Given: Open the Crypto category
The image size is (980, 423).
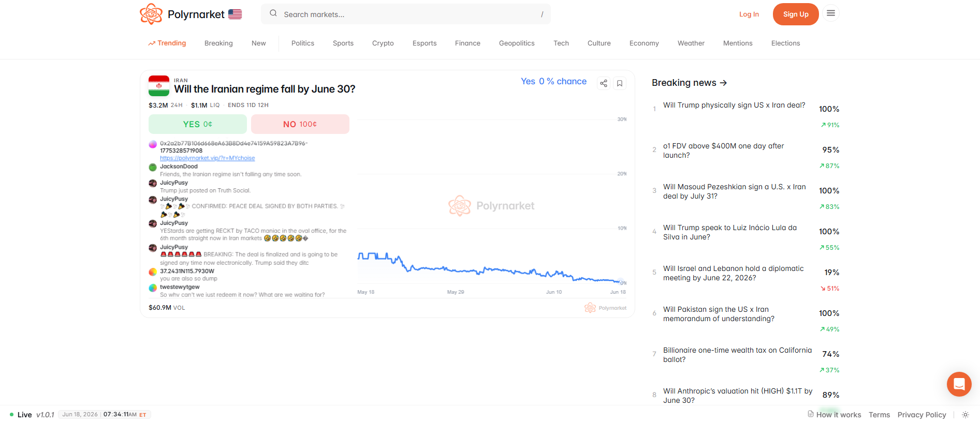Looking at the screenshot, I should (383, 43).
